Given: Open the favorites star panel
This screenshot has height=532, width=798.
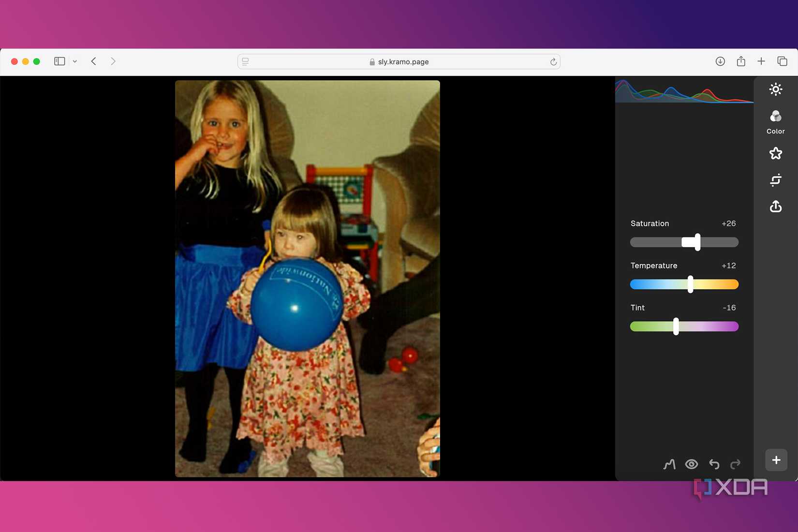Looking at the screenshot, I should 775,153.
